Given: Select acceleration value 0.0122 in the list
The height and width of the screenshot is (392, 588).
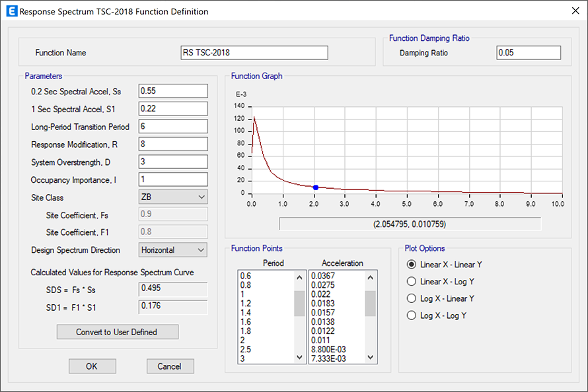Looking at the screenshot, I should coord(323,331).
